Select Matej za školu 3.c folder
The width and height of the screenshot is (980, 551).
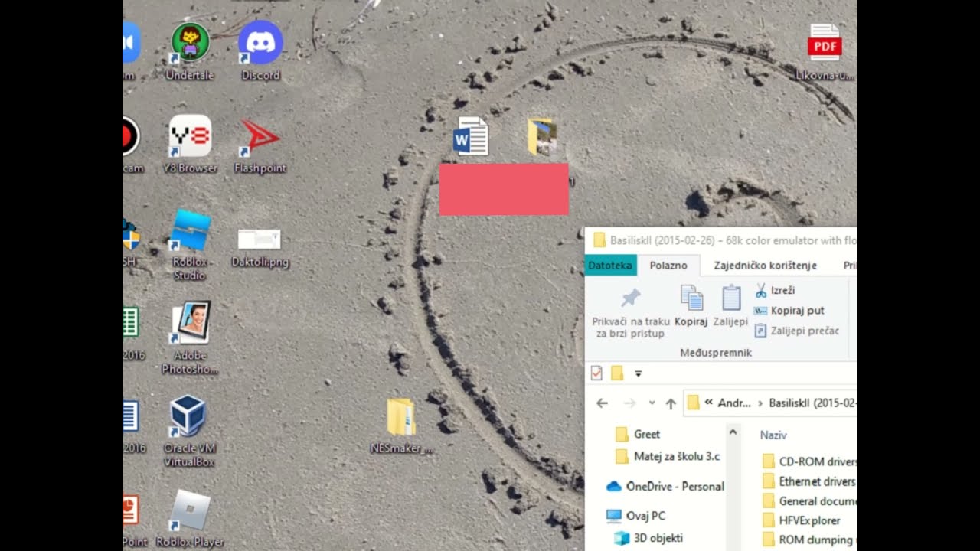point(668,456)
